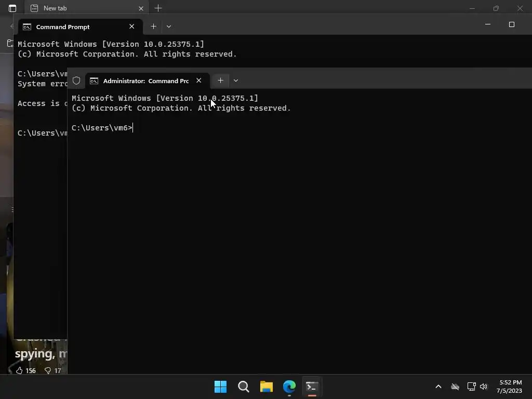Select the Administrator: Command Prompt tab
Image resolution: width=532 pixels, height=399 pixels.
146,81
